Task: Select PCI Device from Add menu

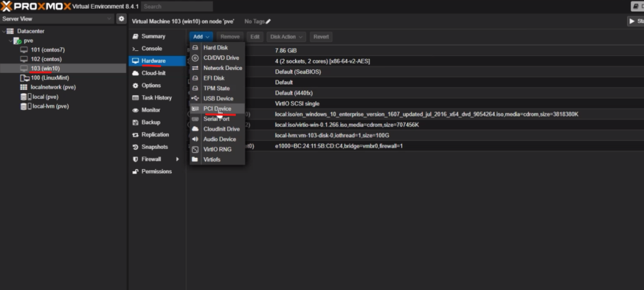Action: (x=217, y=109)
